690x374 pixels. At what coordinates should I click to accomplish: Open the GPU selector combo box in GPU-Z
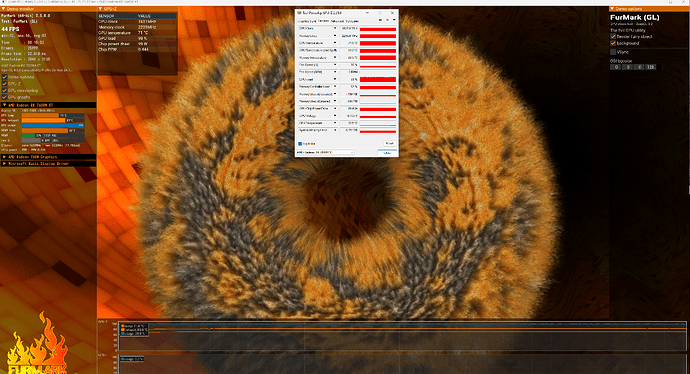(x=325, y=152)
